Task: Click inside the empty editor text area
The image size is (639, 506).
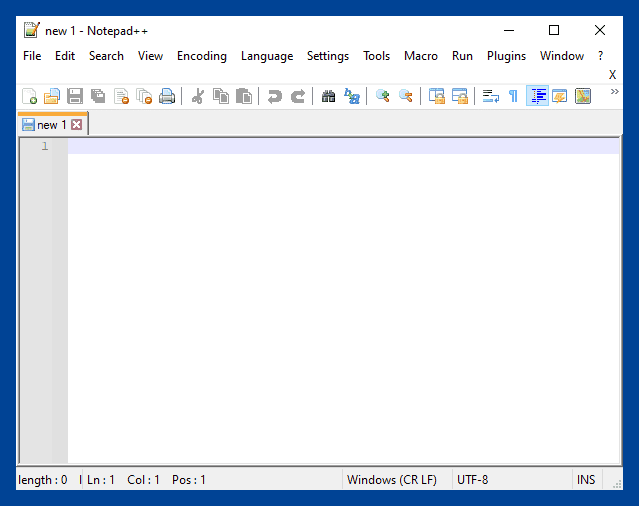Action: (x=344, y=301)
